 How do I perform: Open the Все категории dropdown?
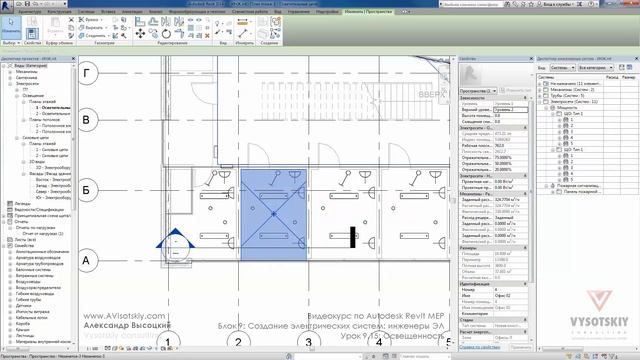pos(596,67)
